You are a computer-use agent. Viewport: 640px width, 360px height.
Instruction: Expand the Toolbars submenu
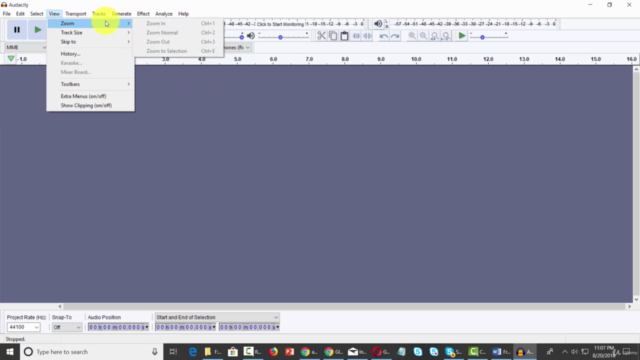(x=90, y=84)
